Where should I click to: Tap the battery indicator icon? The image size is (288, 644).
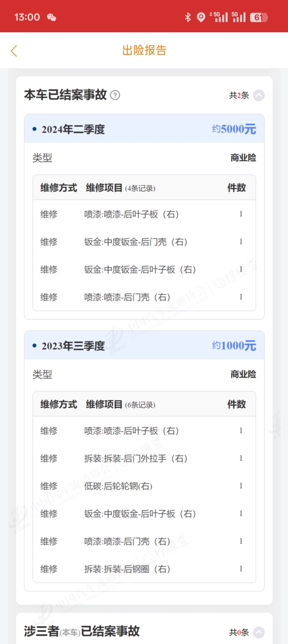pos(259,17)
